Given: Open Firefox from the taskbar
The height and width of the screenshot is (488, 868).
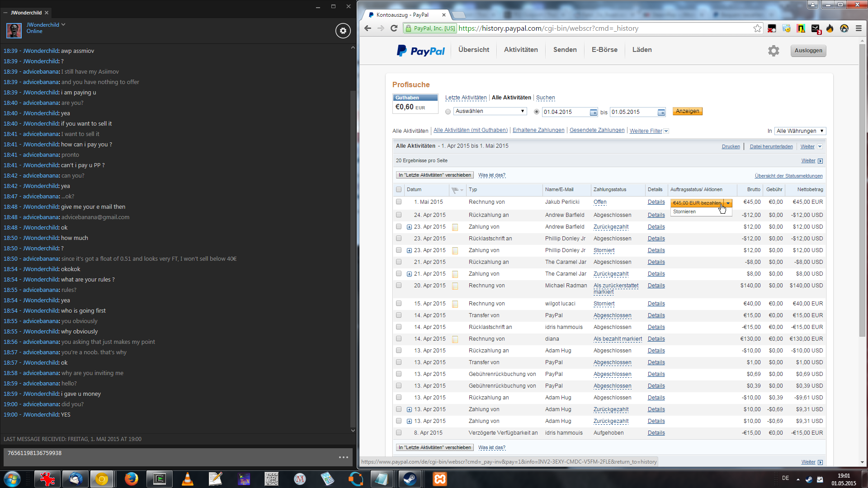Looking at the screenshot, I should (x=131, y=479).
